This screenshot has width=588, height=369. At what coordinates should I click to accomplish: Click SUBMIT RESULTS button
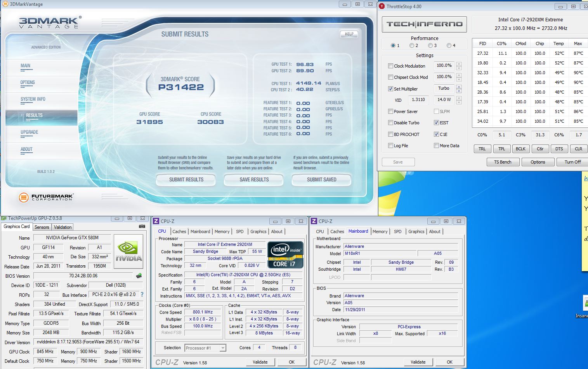(x=186, y=180)
